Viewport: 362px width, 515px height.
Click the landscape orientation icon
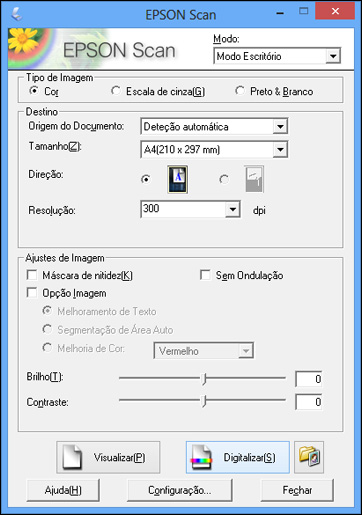pos(254,179)
